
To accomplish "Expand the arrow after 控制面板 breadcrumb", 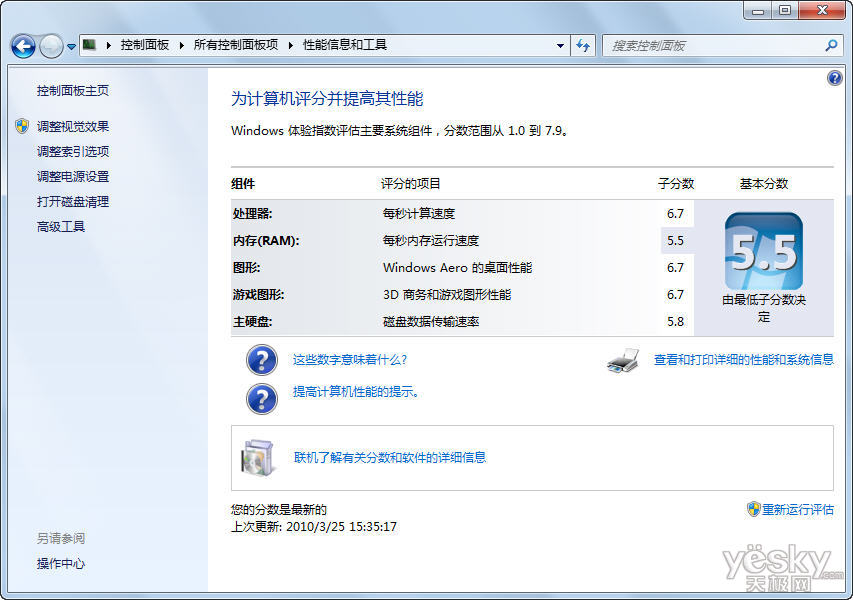I will tap(182, 45).
